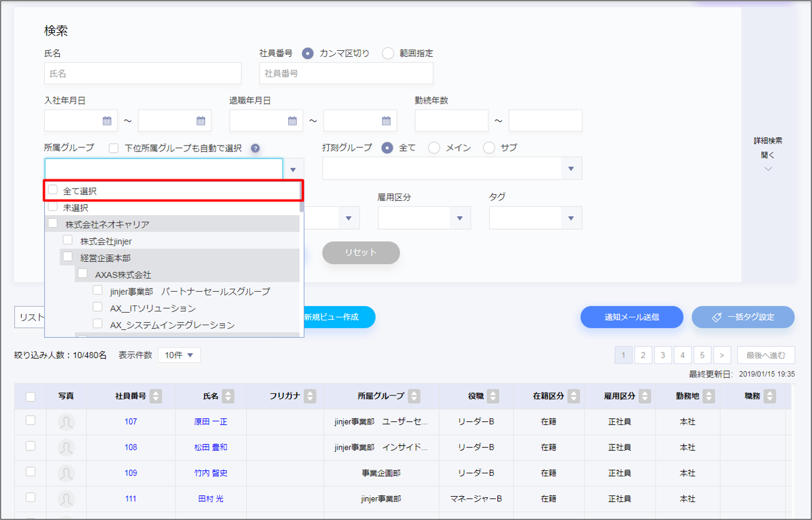812x520 pixels.
Task: Click the リセット button
Action: click(361, 252)
